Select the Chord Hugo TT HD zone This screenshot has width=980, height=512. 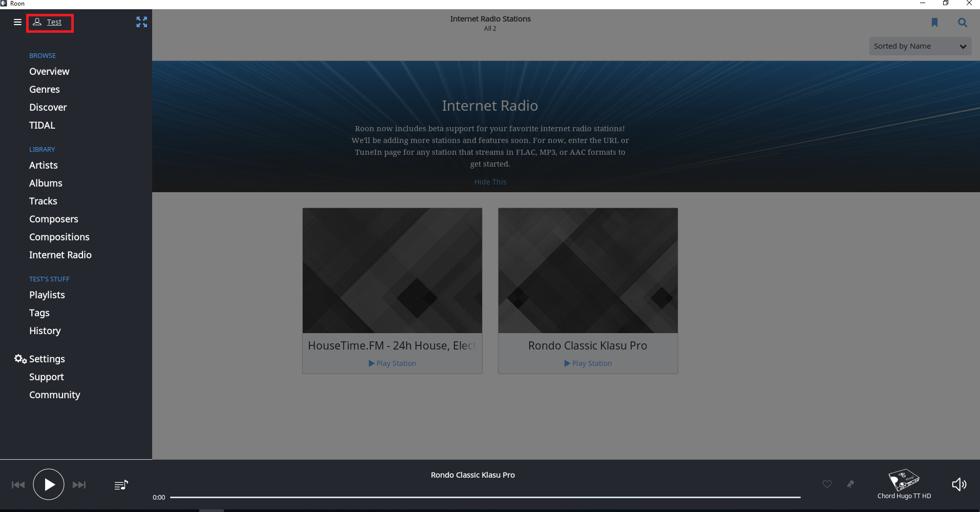pyautogui.click(x=904, y=484)
